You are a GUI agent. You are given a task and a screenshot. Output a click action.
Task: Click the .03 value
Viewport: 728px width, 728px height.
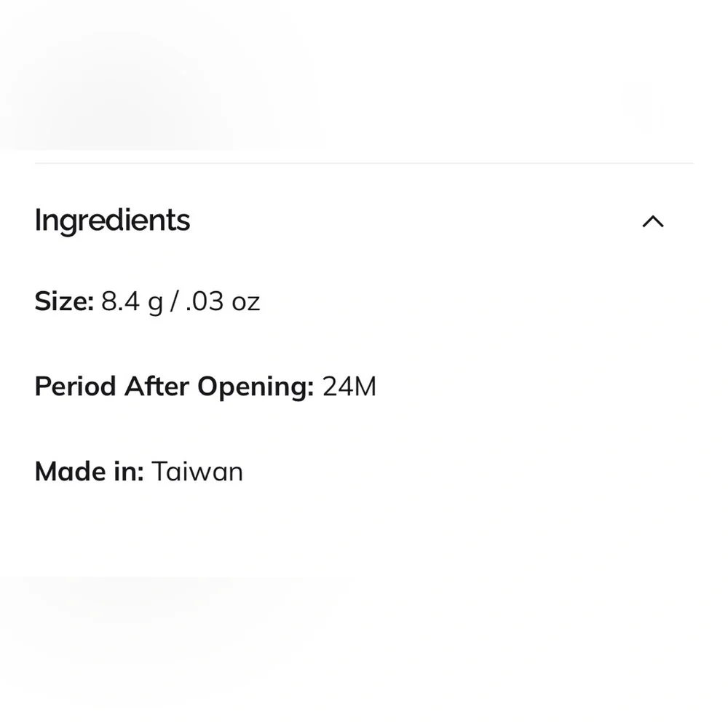coord(205,301)
